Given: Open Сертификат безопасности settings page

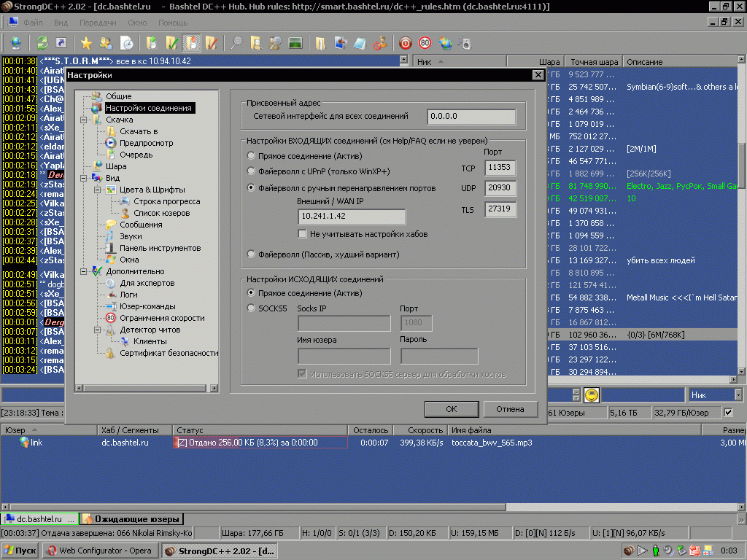Looking at the screenshot, I should pyautogui.click(x=169, y=353).
